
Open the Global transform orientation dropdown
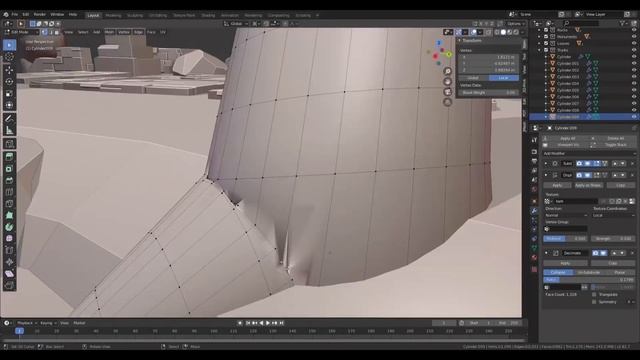tap(236, 24)
